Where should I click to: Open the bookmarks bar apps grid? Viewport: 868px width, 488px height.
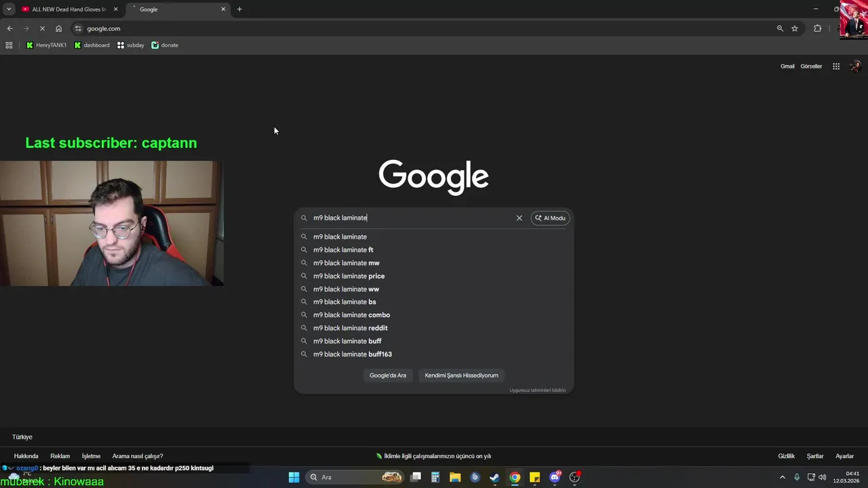click(9, 45)
